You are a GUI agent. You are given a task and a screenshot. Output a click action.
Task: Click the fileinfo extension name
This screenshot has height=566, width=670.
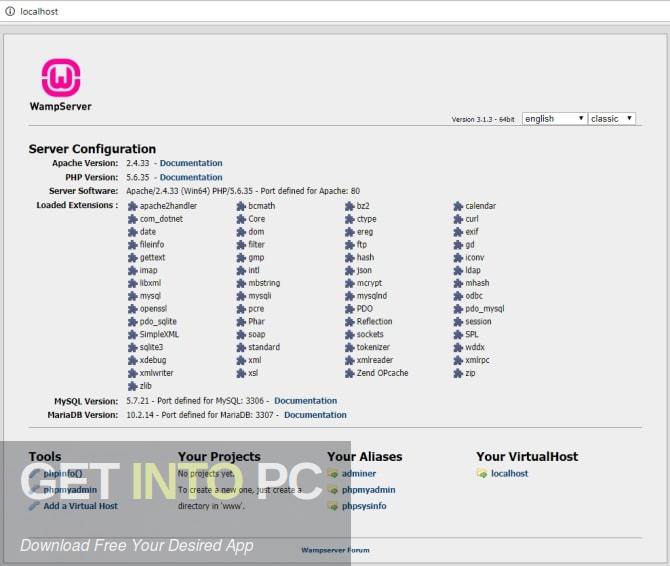pyautogui.click(x=152, y=244)
